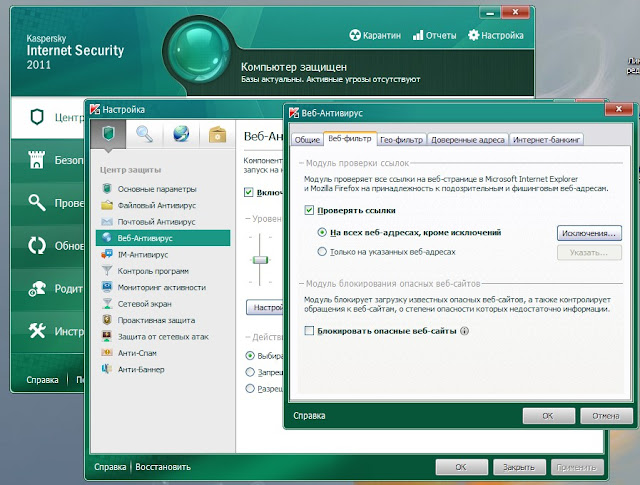
Task: Click Сетевой экран icon
Action: click(107, 304)
